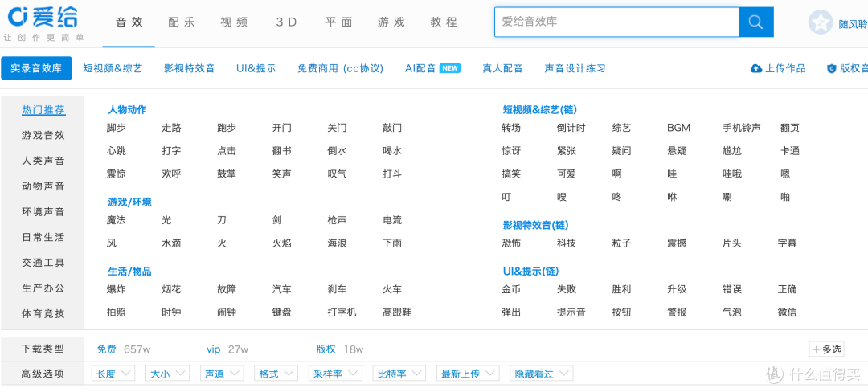Open the UI&提示(链) heading
Image resolution: width=868 pixels, height=392 pixels.
[x=531, y=272]
